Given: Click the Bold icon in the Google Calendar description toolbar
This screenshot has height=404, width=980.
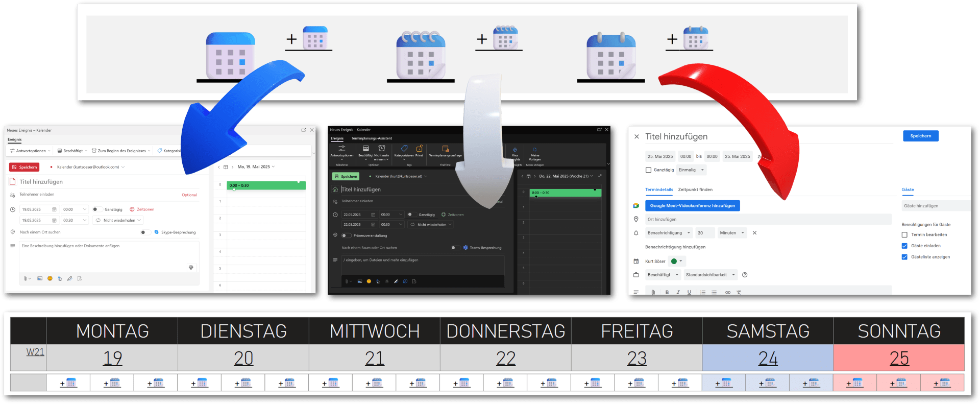Looking at the screenshot, I should [x=667, y=293].
